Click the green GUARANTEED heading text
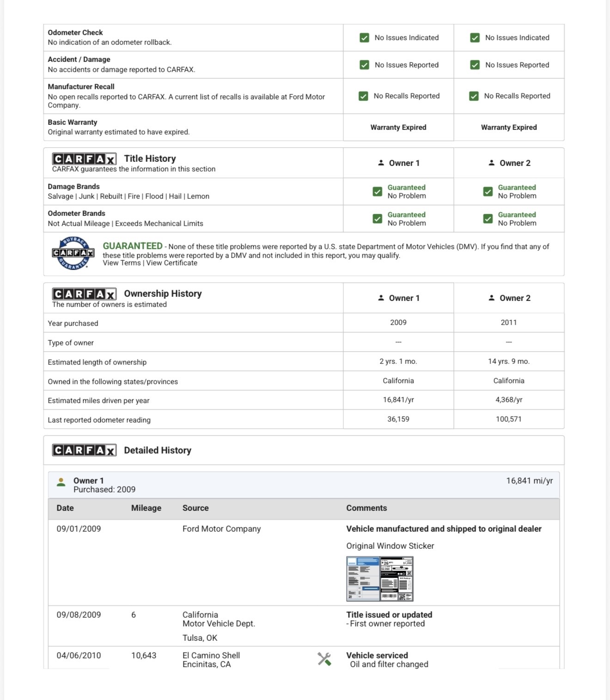This screenshot has width=610, height=700. pyautogui.click(x=133, y=246)
